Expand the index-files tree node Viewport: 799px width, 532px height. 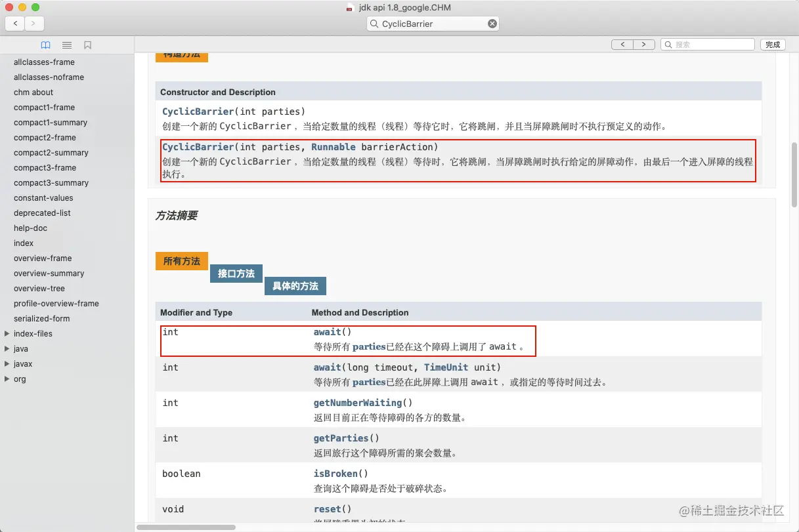[7, 334]
